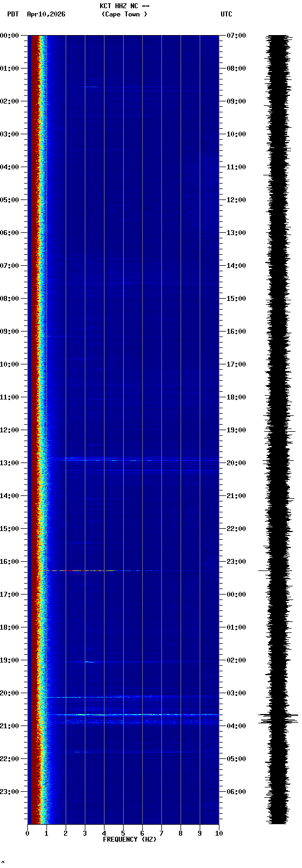This screenshot has width=302, height=868.
Task: Click the 23:00 PDT time label
Action: tap(10, 792)
